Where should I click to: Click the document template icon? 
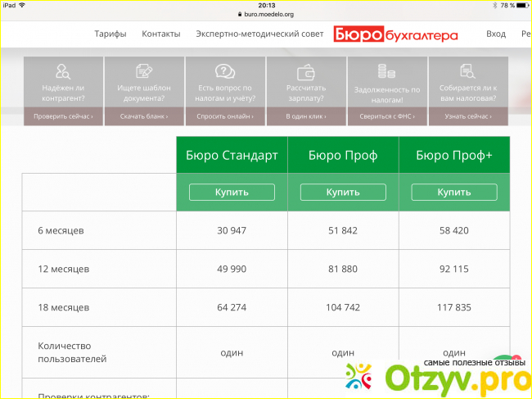143,71
